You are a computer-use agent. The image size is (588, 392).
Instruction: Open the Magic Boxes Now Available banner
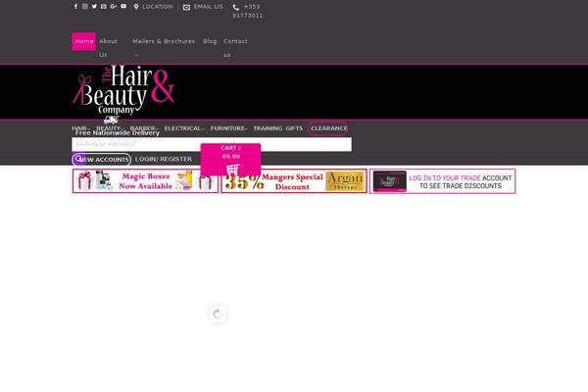pos(145,181)
